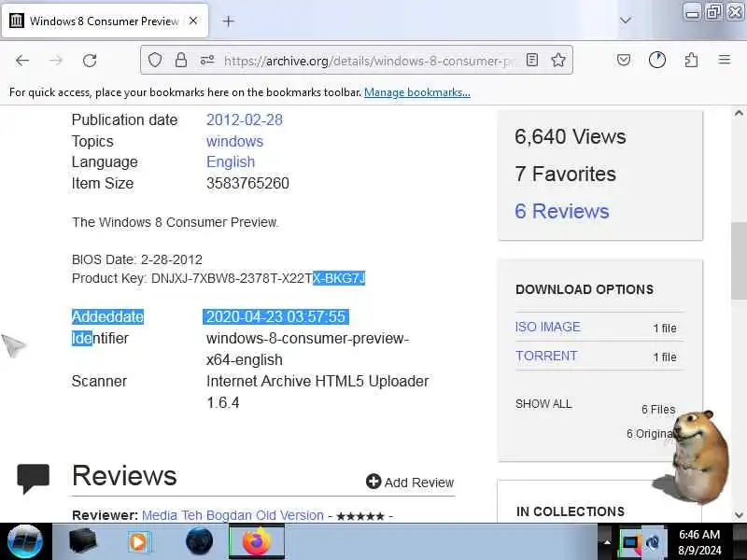747x560 pixels.
Task: Open the dark globe taskbar icon
Action: pyautogui.click(x=199, y=541)
